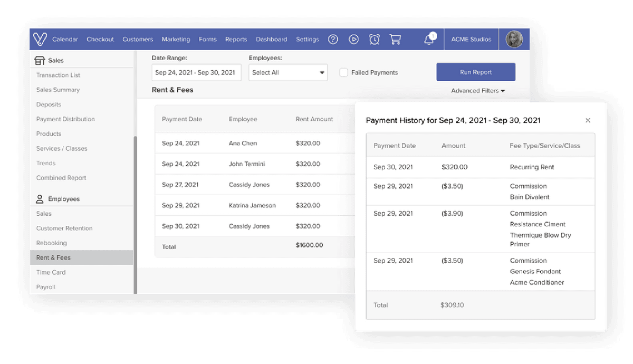Open the Reports menu
The image size is (633, 364).
point(236,39)
